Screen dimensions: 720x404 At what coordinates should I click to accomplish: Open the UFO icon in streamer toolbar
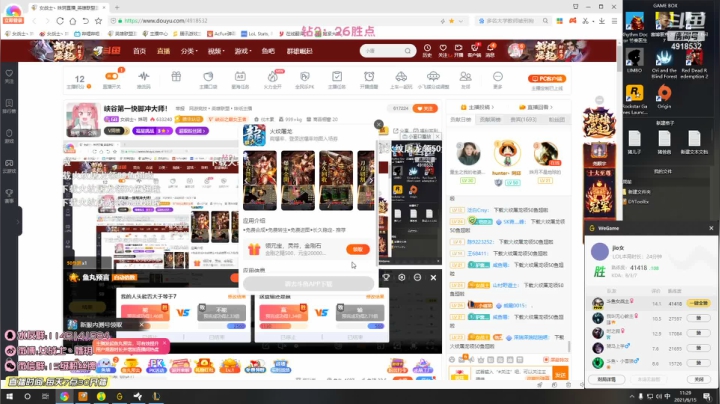tap(433, 76)
